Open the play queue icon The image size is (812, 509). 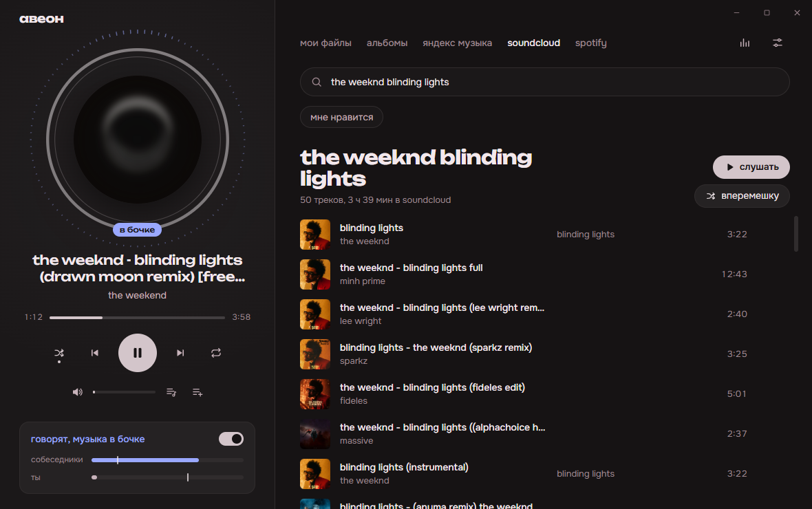coord(171,393)
